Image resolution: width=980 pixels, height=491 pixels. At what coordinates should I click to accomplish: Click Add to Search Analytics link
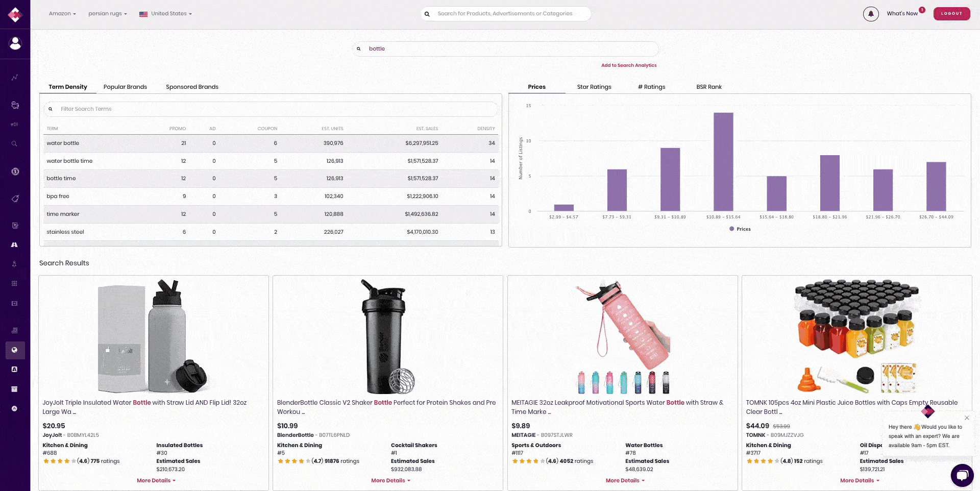(x=629, y=65)
